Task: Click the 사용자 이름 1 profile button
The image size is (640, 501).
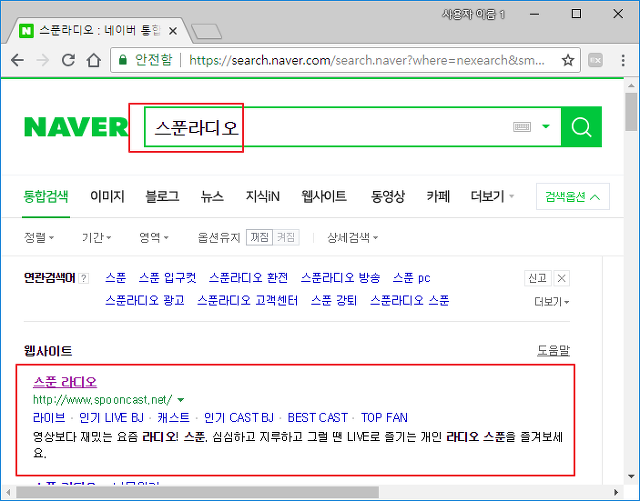Action: (473, 15)
